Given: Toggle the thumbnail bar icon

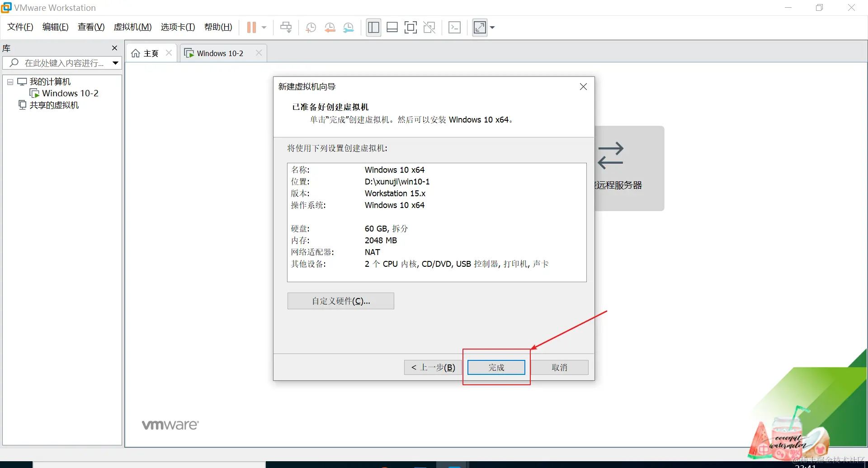Looking at the screenshot, I should click(x=392, y=28).
